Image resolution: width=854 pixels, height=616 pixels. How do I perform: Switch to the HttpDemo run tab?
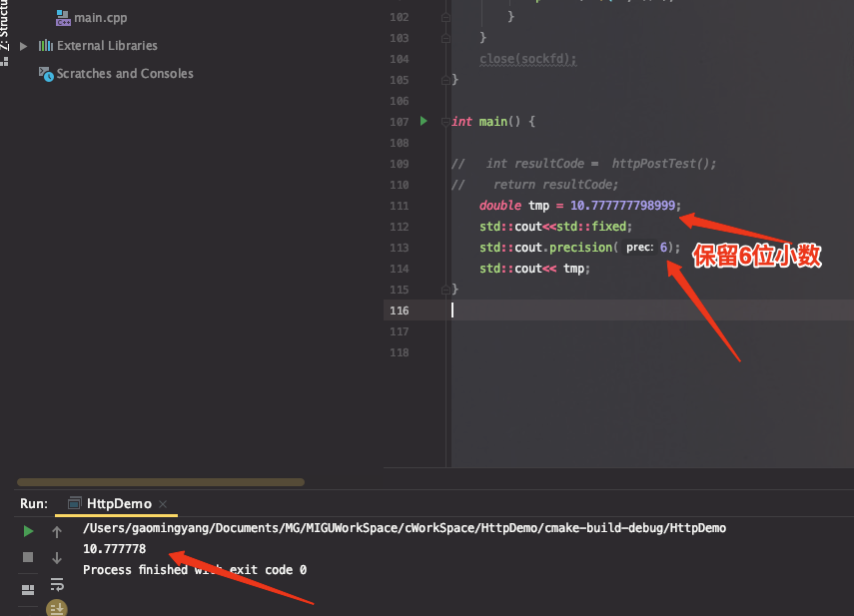[119, 504]
